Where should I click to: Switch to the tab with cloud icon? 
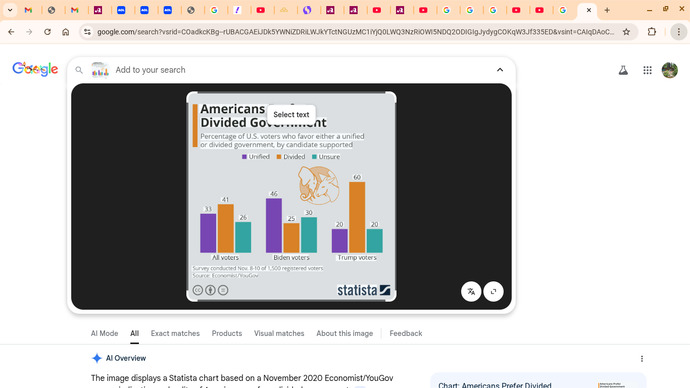click(x=284, y=10)
